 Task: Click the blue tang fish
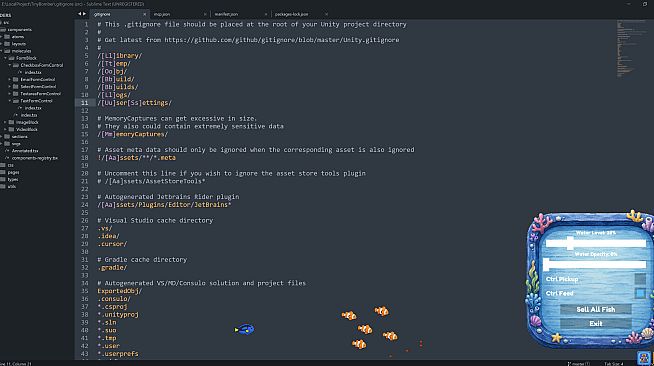tap(244, 329)
